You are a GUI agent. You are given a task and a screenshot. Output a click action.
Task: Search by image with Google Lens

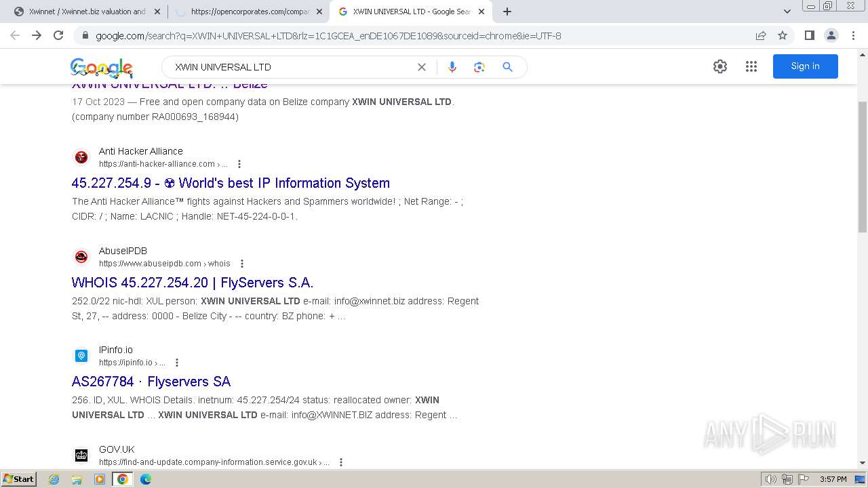[x=479, y=67]
